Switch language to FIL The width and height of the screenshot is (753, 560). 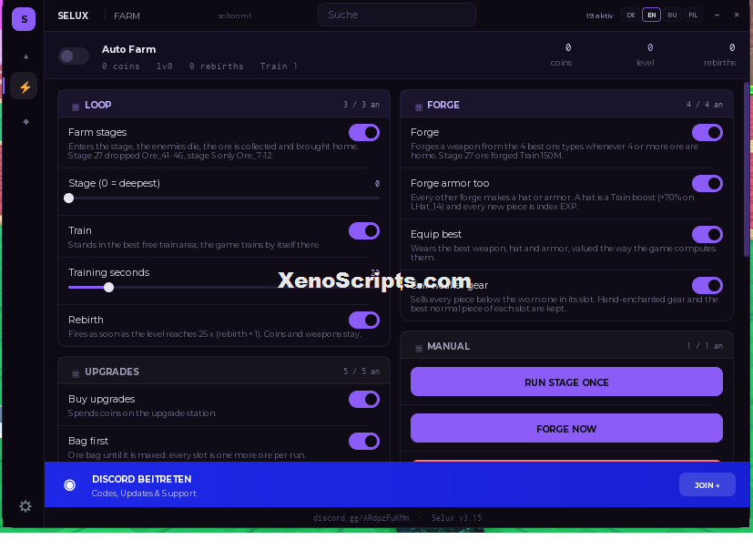pyautogui.click(x=693, y=15)
